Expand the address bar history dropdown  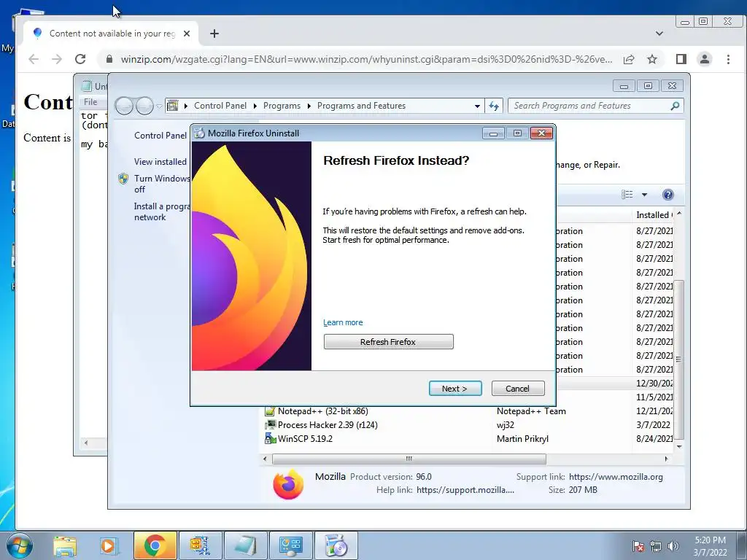click(x=477, y=106)
